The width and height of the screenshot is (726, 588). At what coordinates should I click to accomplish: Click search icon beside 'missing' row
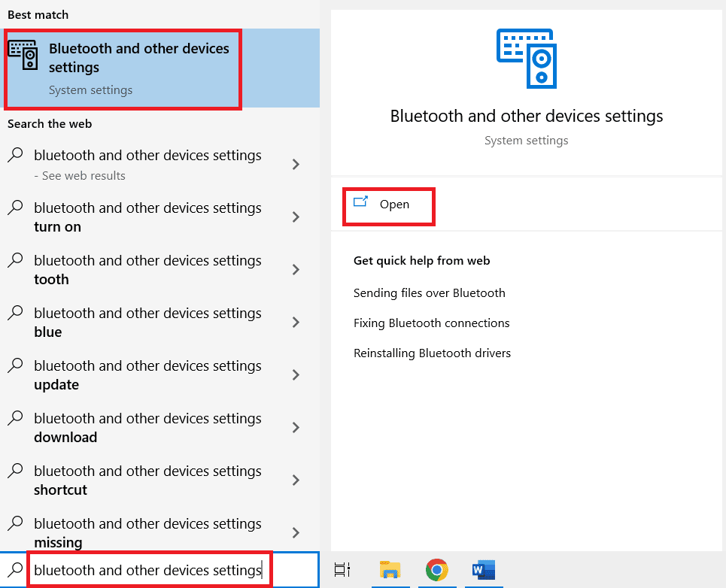(15, 523)
